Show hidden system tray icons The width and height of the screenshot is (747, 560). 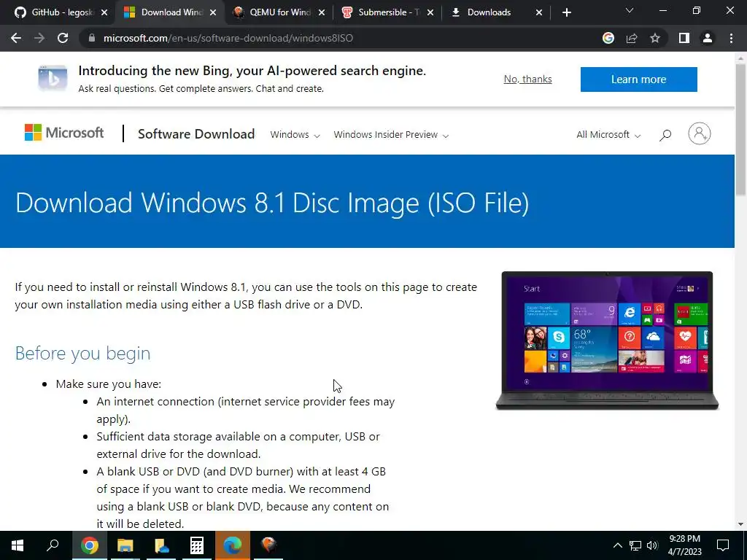(617, 545)
